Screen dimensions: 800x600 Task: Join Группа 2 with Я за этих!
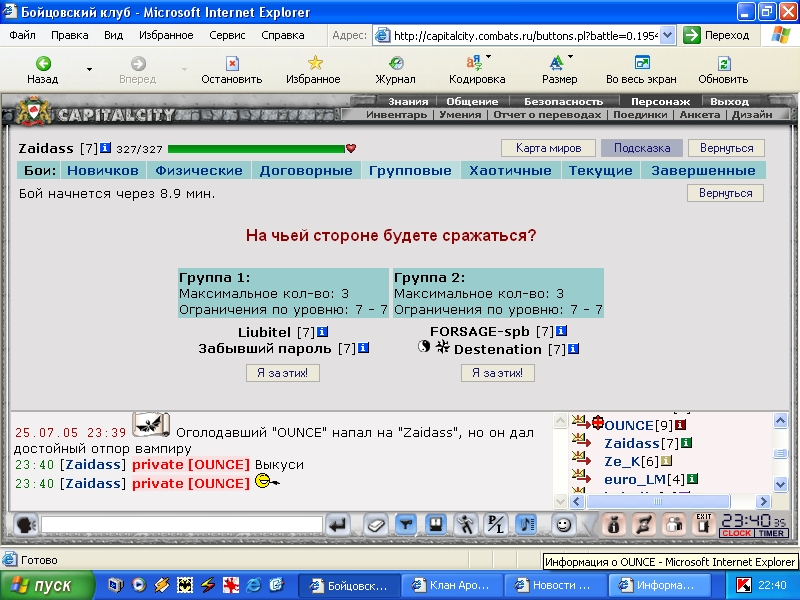(497, 373)
